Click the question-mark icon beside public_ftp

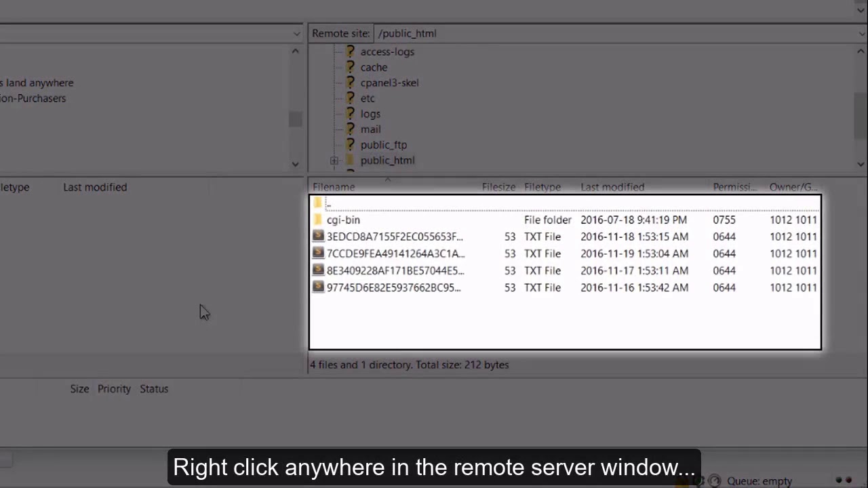350,145
